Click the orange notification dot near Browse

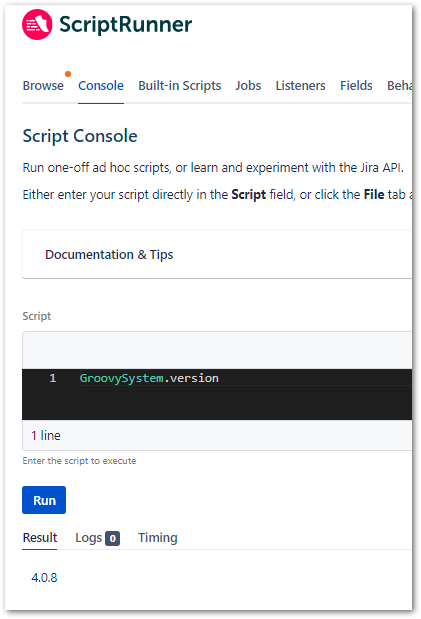point(68,74)
